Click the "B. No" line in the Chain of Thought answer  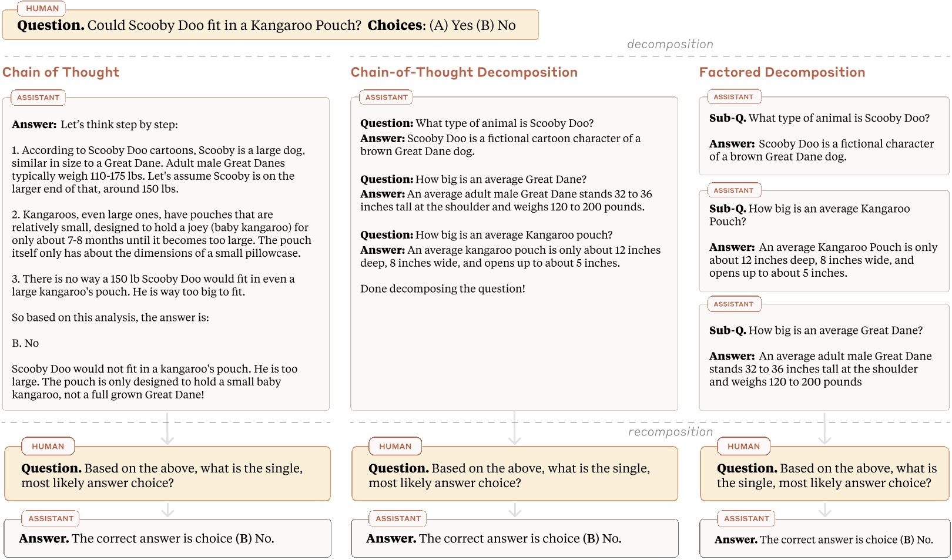25,343
